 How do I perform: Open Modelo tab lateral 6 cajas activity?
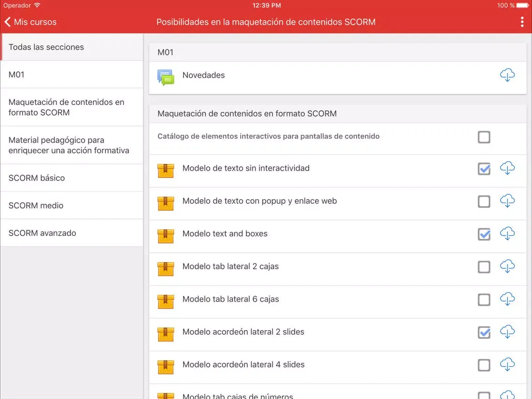pyautogui.click(x=230, y=299)
